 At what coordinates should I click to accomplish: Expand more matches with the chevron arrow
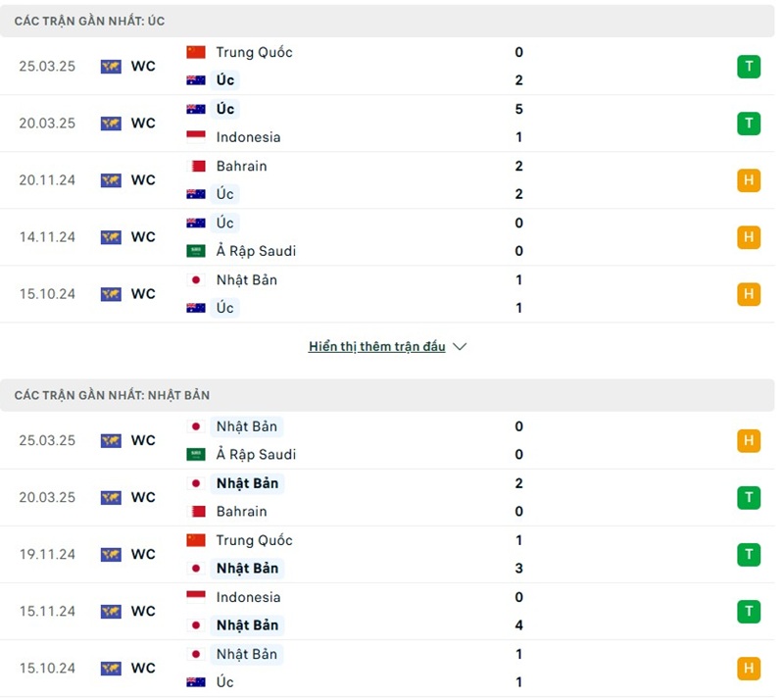tap(461, 347)
